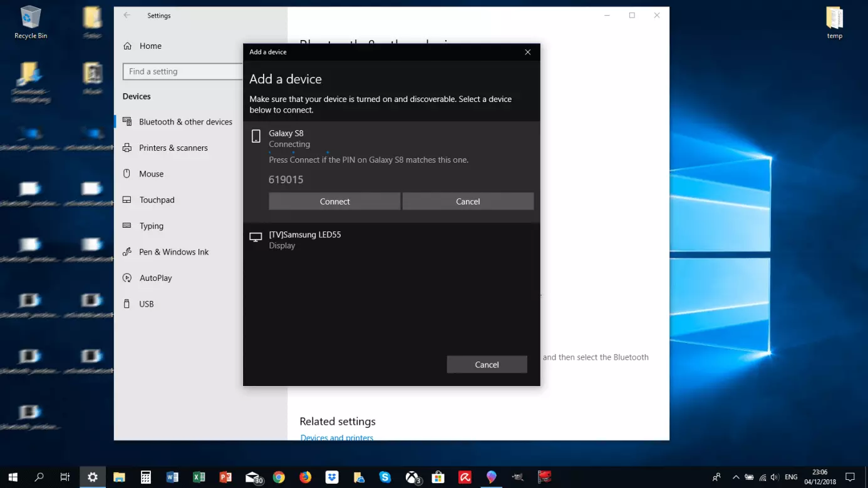Open Excel from the taskbar

coord(199,477)
